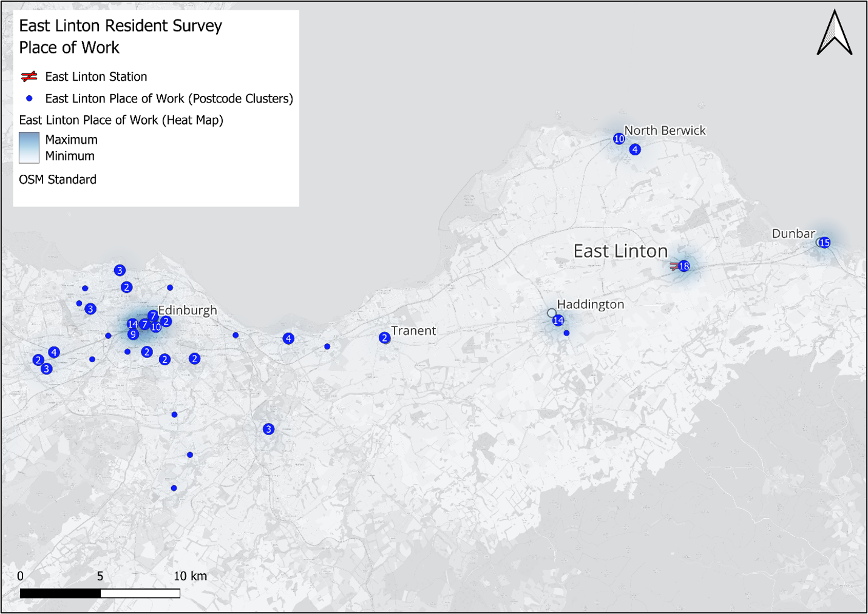This screenshot has height=614, width=868.
Task: Click the red railway station symbol in the legend
Action: 29,76
